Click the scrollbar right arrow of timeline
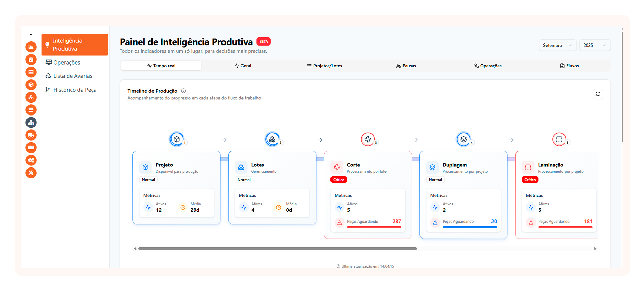The height and width of the screenshot is (300, 644). click(595, 249)
